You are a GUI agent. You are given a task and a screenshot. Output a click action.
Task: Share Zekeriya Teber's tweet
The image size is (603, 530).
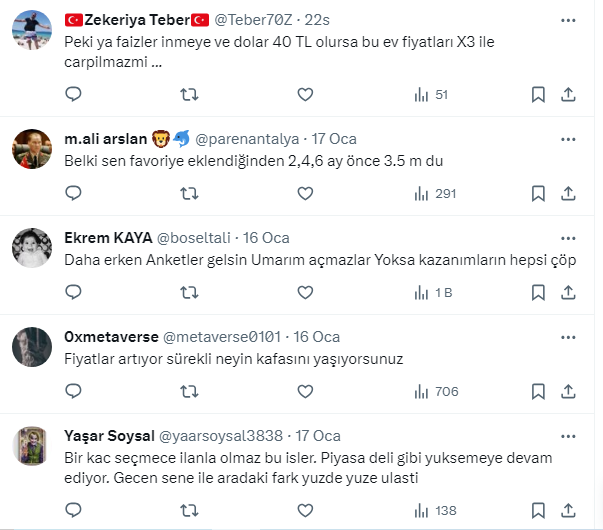568,94
